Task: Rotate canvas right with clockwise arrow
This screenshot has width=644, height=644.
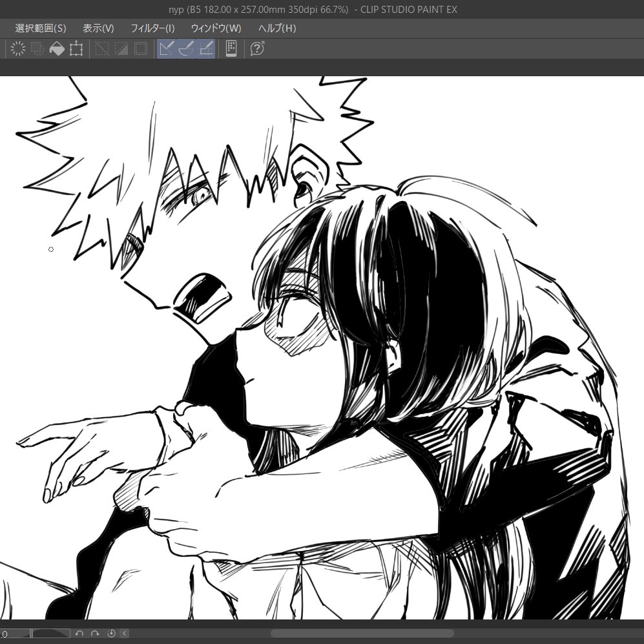Action: coord(95,633)
